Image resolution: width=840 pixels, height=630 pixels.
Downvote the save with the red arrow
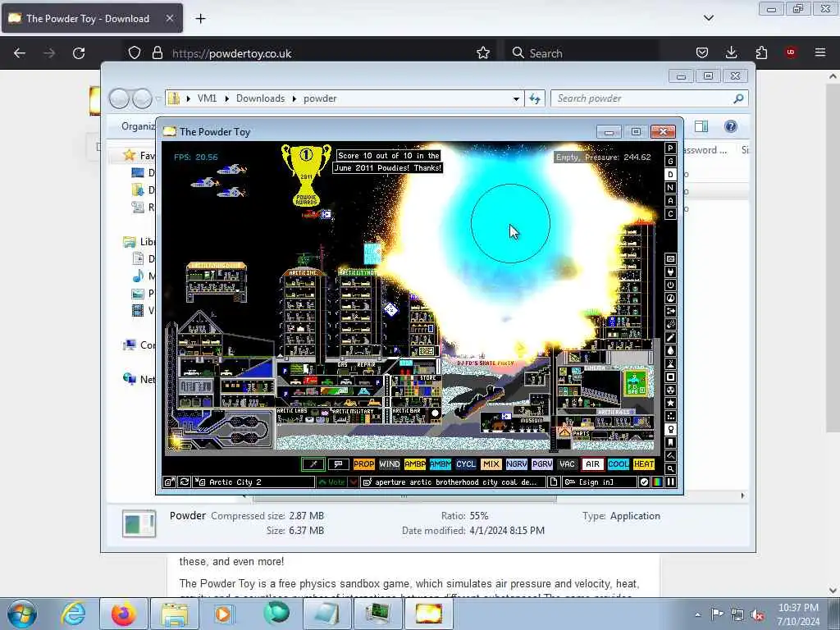click(x=354, y=482)
